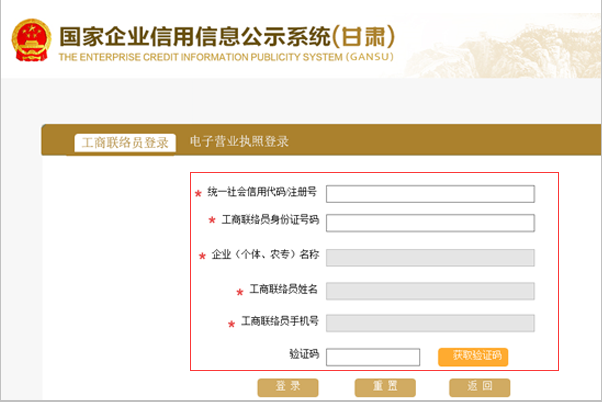Viewport: 602px width, 402px height.
Task: Click the 国家企业信用信息公示系统 title text
Action: coord(195,36)
